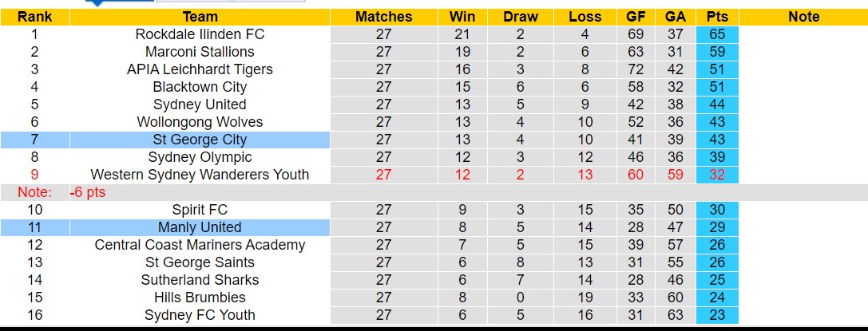Open Sydney FC Youth team page

[x=200, y=315]
